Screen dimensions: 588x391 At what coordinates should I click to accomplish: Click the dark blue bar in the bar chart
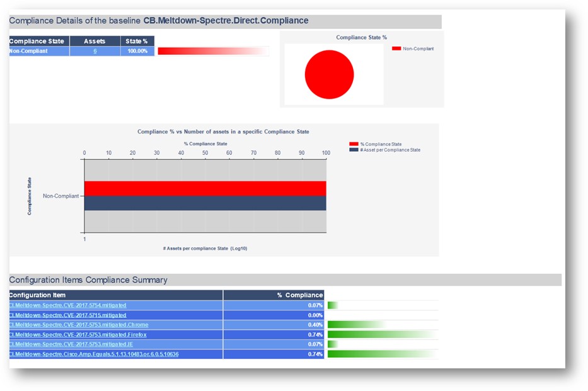[205, 203]
